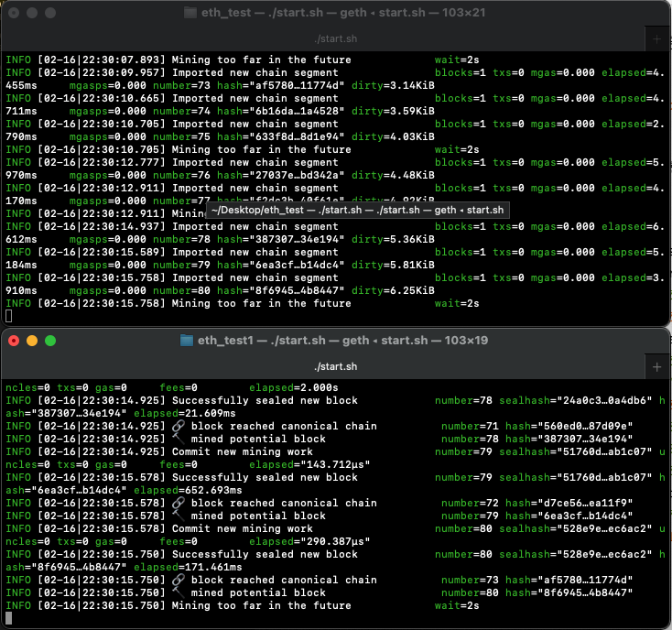This screenshot has height=630, width=672.
Task: Click number=75 in the eth_test window
Action: 181,136
